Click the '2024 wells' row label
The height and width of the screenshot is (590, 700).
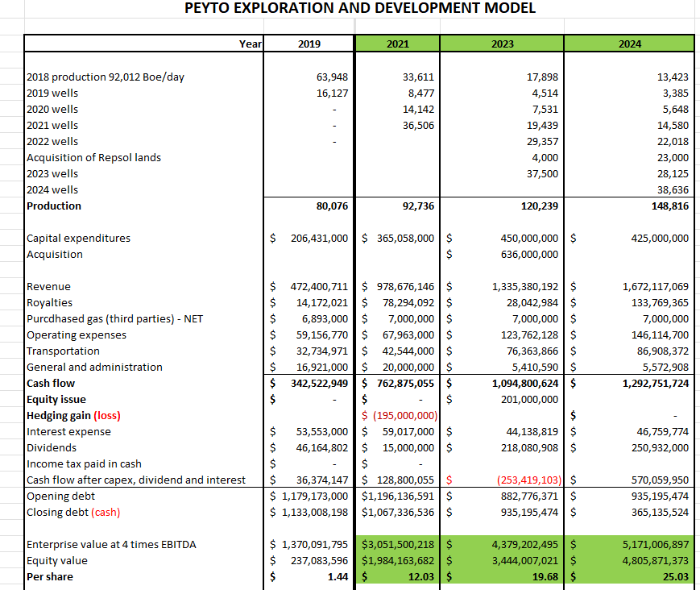tap(52, 189)
